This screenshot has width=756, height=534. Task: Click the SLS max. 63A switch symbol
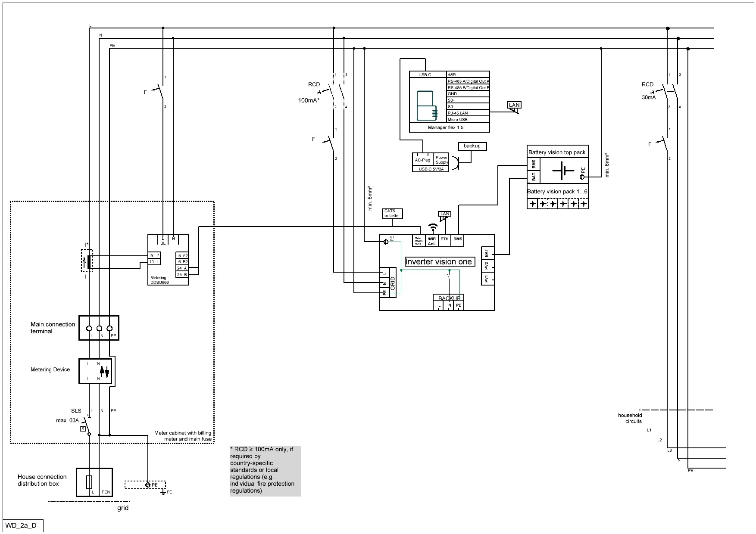[x=87, y=425]
